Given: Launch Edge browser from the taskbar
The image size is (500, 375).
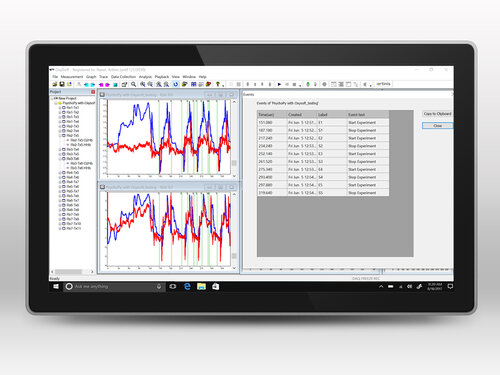Looking at the screenshot, I should [x=187, y=286].
